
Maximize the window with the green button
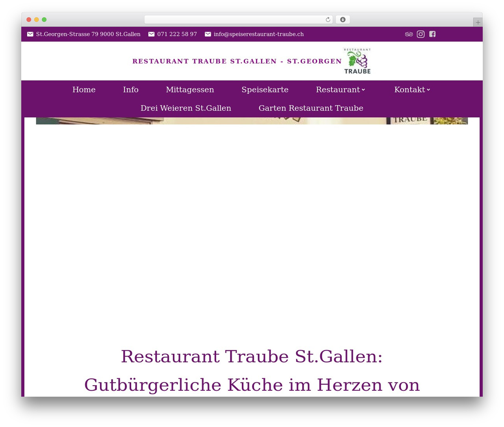44,20
